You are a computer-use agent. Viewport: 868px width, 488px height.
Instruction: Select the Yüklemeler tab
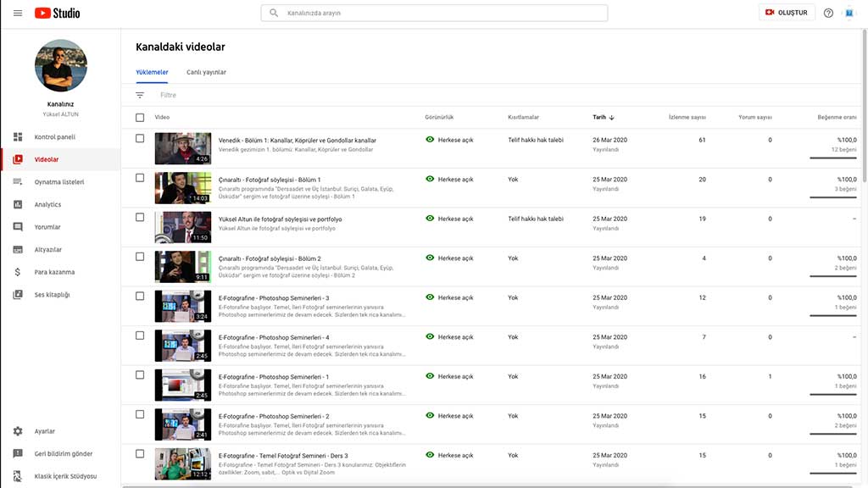[152, 72]
